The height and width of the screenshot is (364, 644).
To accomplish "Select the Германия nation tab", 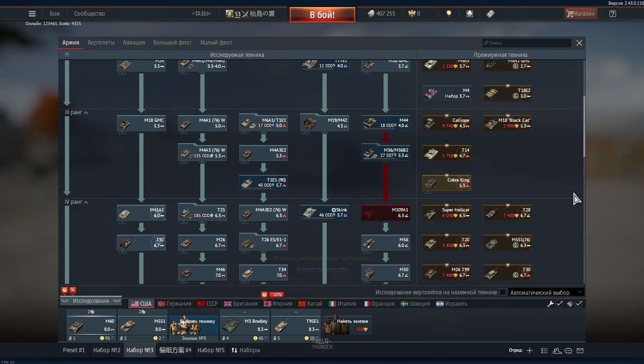I will 174,304.
